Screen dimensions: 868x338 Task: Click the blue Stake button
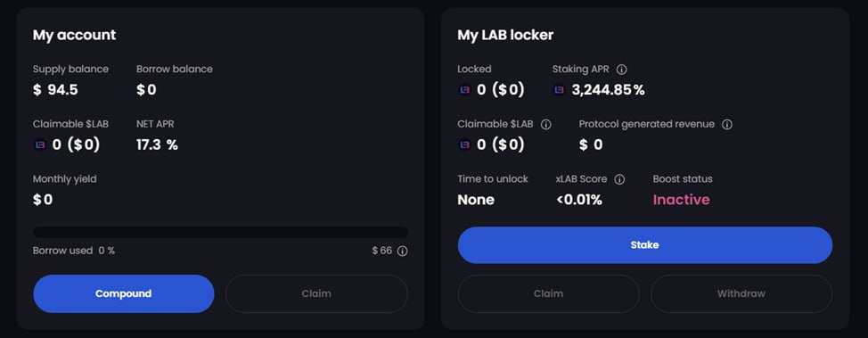click(x=645, y=245)
